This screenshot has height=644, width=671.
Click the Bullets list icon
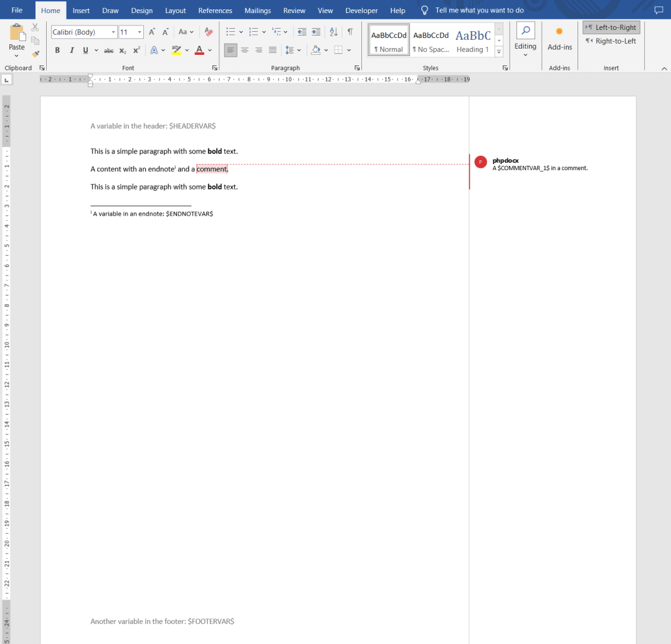point(231,32)
